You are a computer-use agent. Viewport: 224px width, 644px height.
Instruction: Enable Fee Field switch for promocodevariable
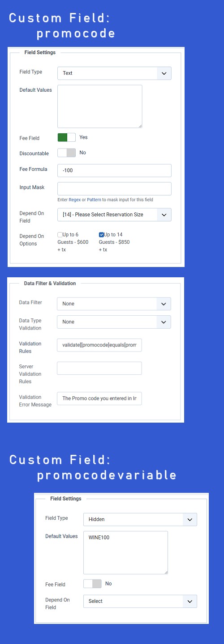(92, 584)
